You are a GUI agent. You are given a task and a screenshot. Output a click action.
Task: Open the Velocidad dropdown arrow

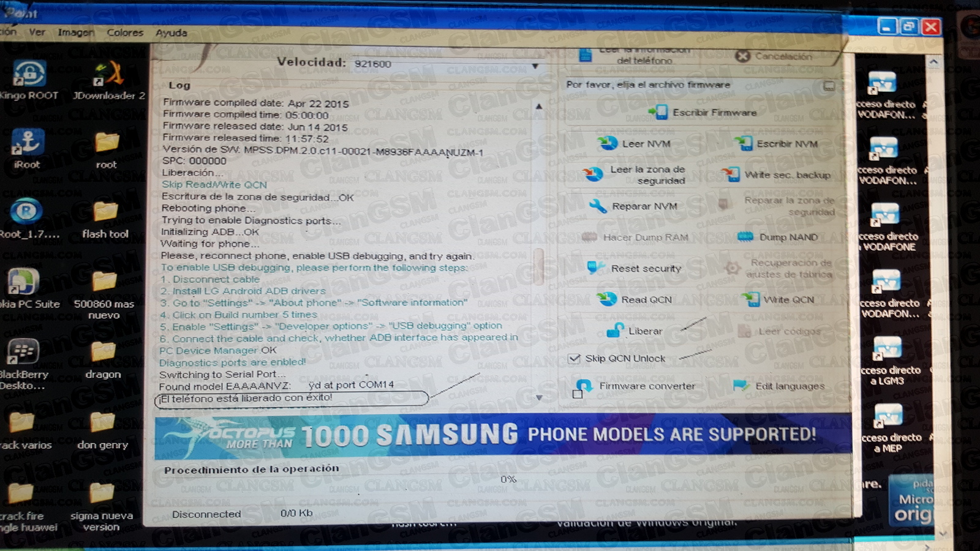click(x=535, y=66)
